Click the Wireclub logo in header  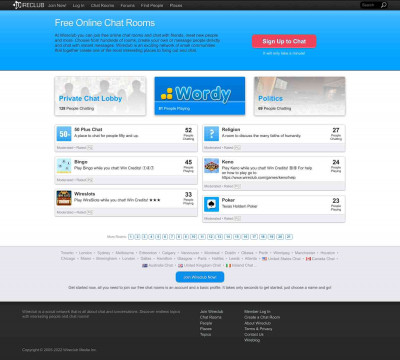click(x=28, y=5)
